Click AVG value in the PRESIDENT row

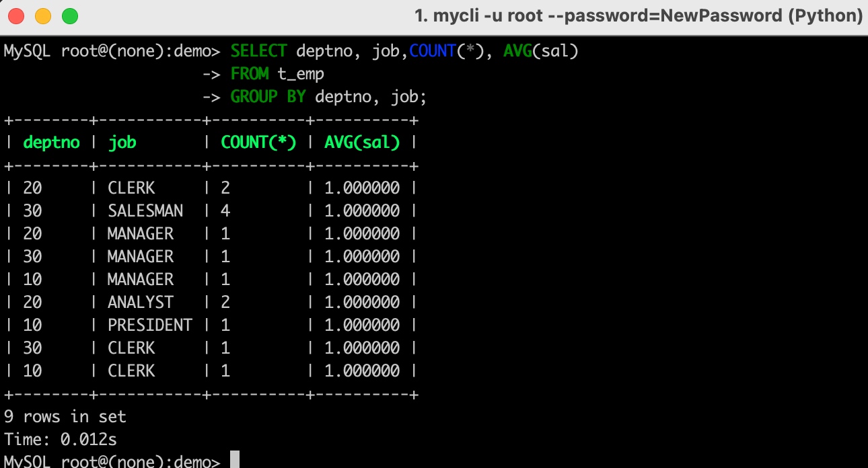point(362,325)
